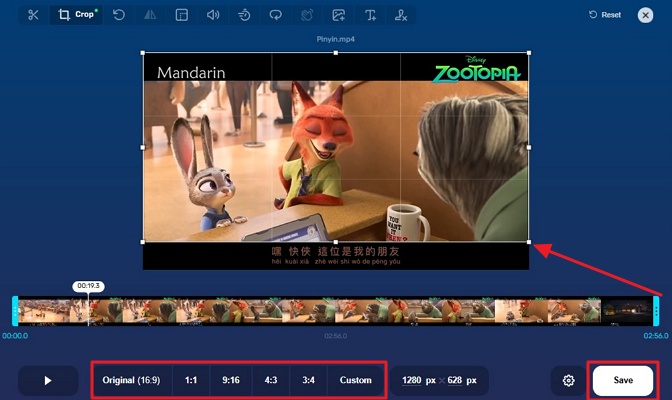Screen dimensions: 672x400
Task: Click the bottom-center crop edge handle
Action: point(336,242)
